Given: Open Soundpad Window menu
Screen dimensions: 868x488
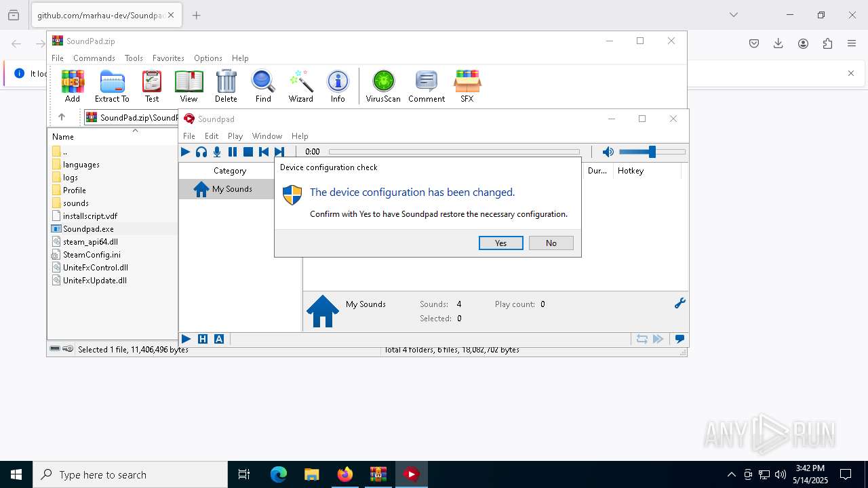Looking at the screenshot, I should (267, 136).
